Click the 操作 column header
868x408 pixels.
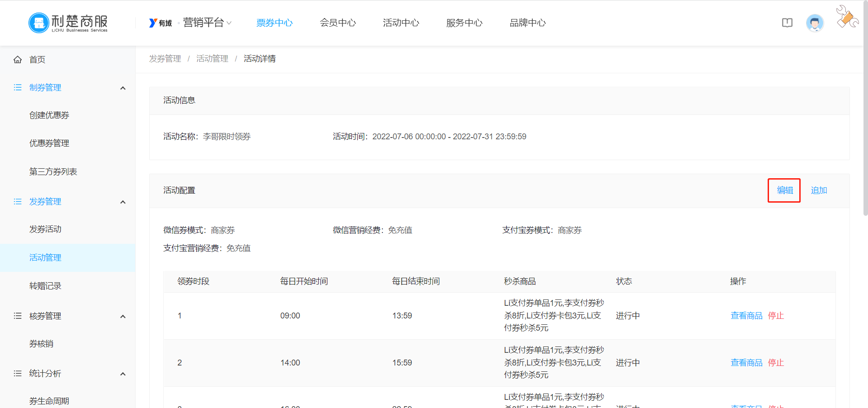tap(738, 281)
